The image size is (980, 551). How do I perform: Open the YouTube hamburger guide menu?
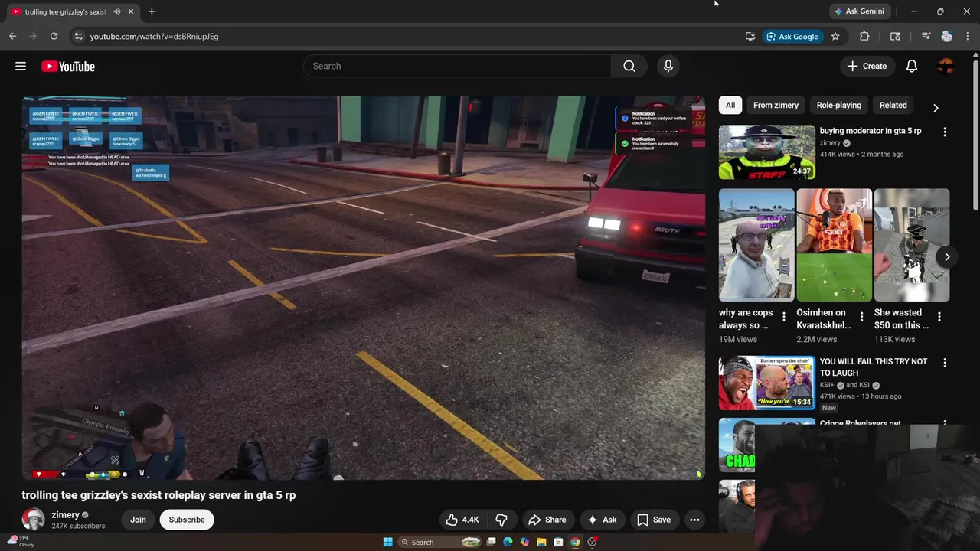(21, 67)
